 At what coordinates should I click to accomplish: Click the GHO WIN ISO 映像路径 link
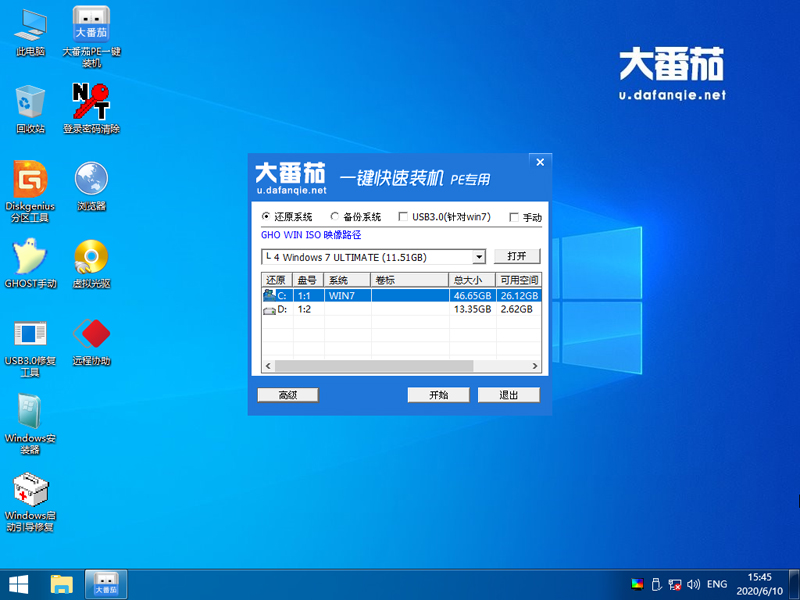tap(311, 237)
